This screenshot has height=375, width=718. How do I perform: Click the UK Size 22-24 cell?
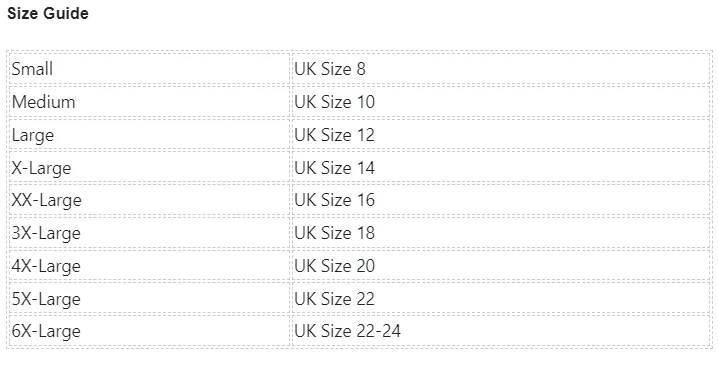(501, 331)
